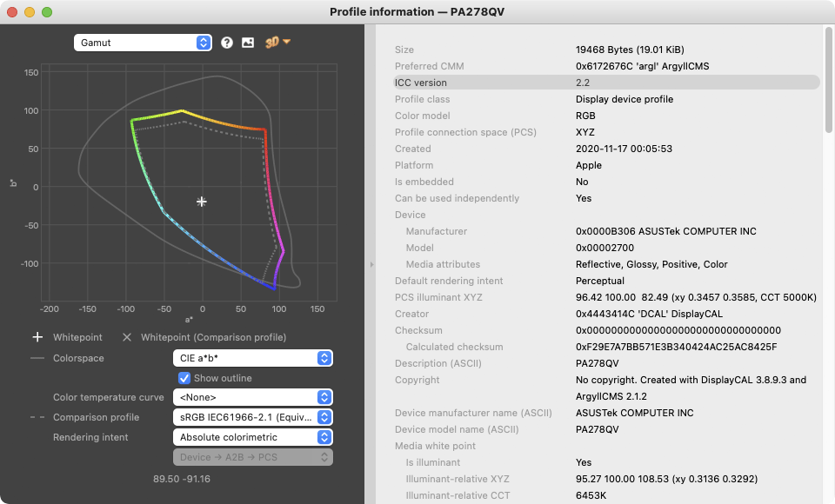Open the Color temperature curve dropdown
Image resolution: width=835 pixels, height=504 pixels.
[252, 397]
